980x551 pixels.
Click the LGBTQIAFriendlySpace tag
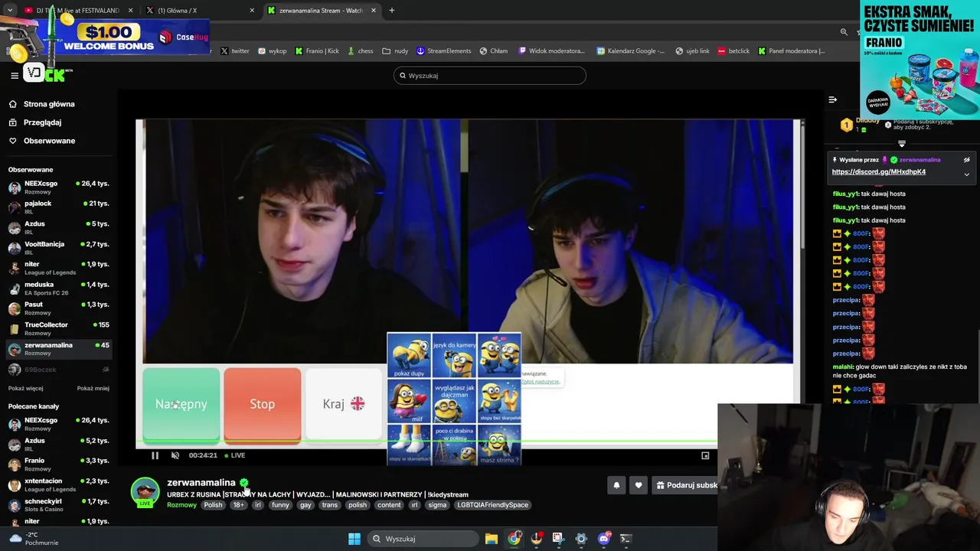pyautogui.click(x=493, y=505)
